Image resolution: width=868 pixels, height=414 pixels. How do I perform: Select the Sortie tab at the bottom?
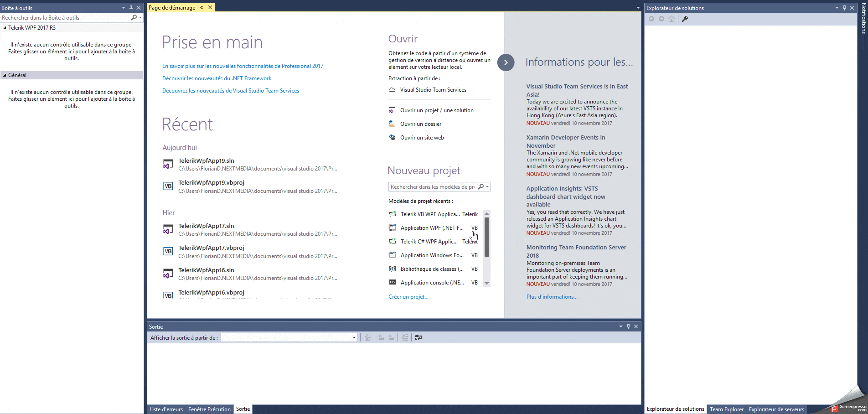(x=243, y=409)
